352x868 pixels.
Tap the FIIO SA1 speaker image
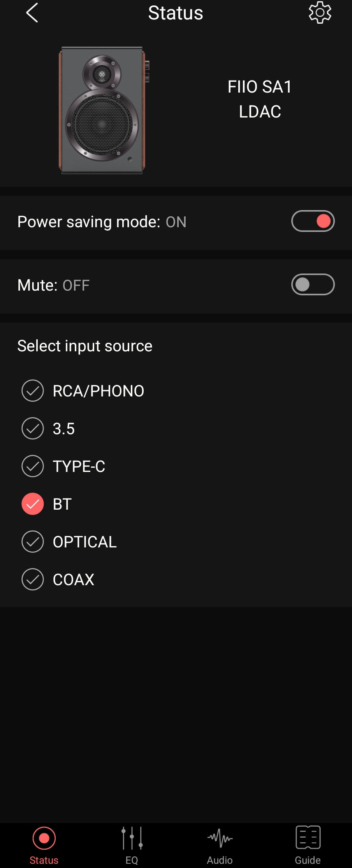point(103,110)
